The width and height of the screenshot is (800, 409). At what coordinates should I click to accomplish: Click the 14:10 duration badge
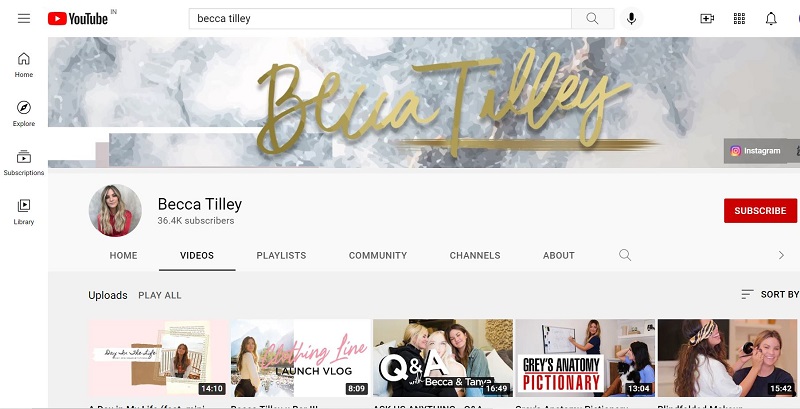tap(212, 389)
